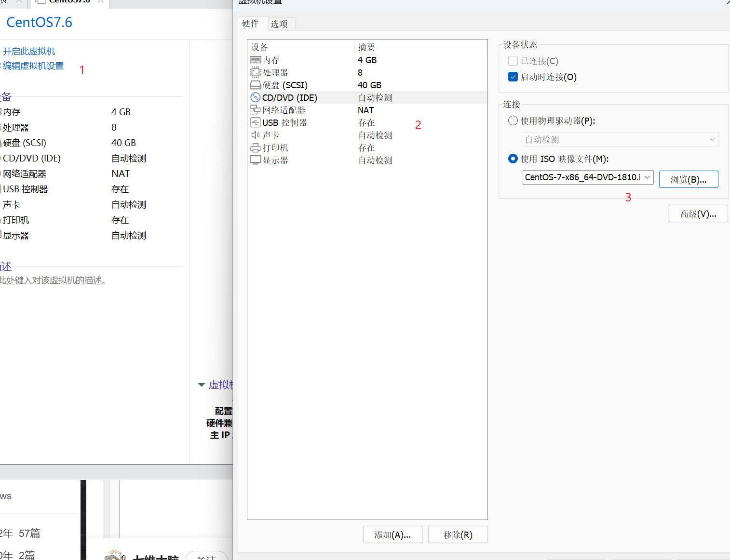Click the VM description text field in main window

(53, 280)
